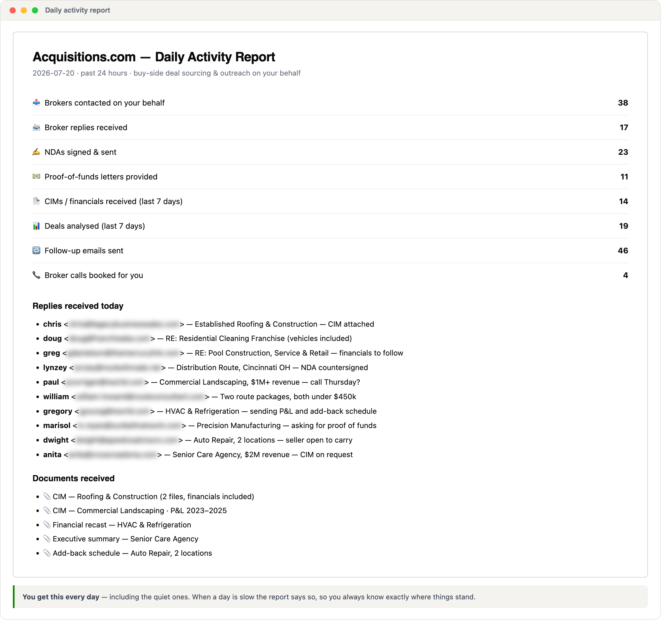Click 'Two route packages, both under $450k' text
Screen dimensions: 672x624
click(288, 397)
